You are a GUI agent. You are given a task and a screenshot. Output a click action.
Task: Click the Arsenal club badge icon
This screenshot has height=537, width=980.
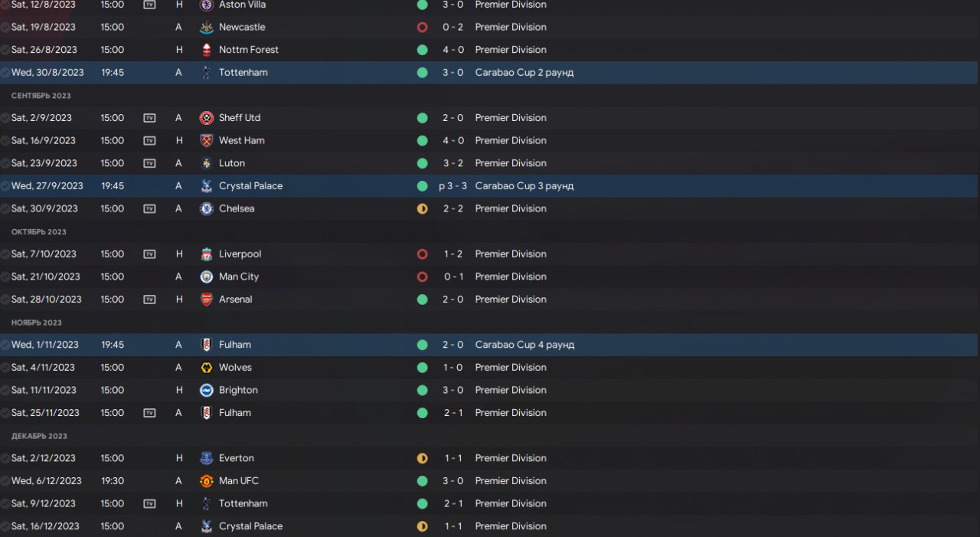[x=206, y=300]
